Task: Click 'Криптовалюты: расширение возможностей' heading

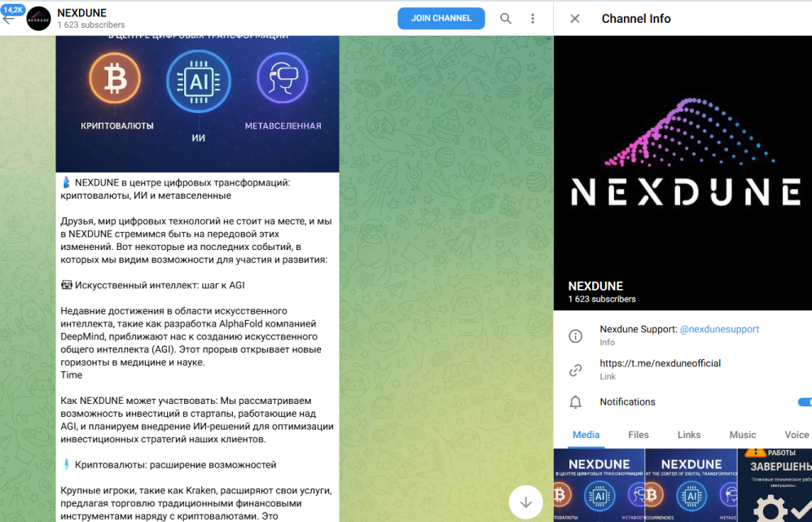Action: pyautogui.click(x=176, y=464)
